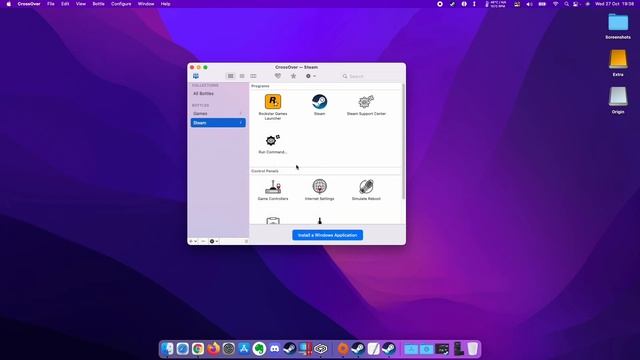
Task: Open the Trash in the Dock
Action: coord(472,349)
